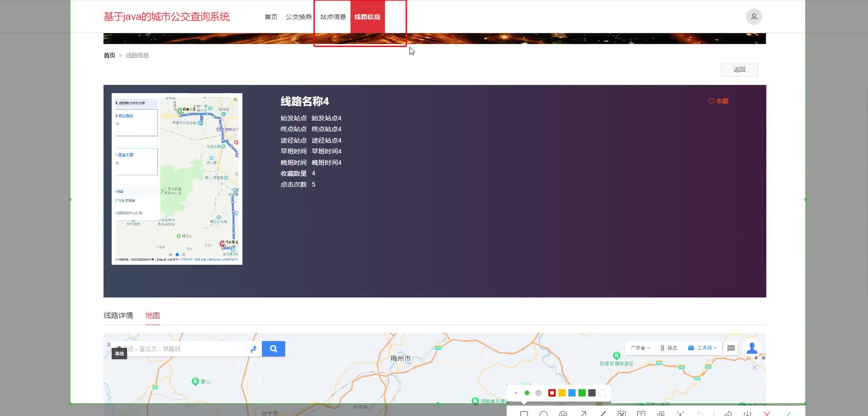This screenshot has width=868, height=416.
Task: Select the mosaic annotation tool
Action: 621,414
